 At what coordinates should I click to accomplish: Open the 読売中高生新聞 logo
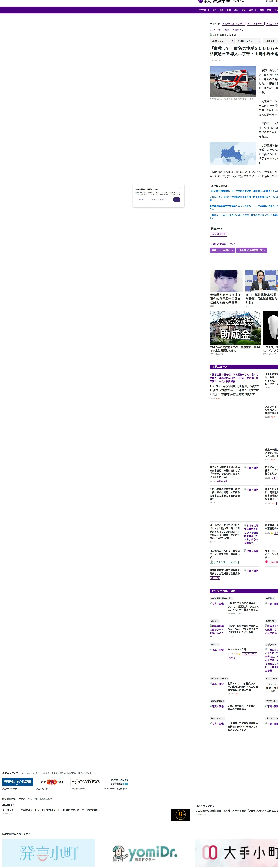52,782
